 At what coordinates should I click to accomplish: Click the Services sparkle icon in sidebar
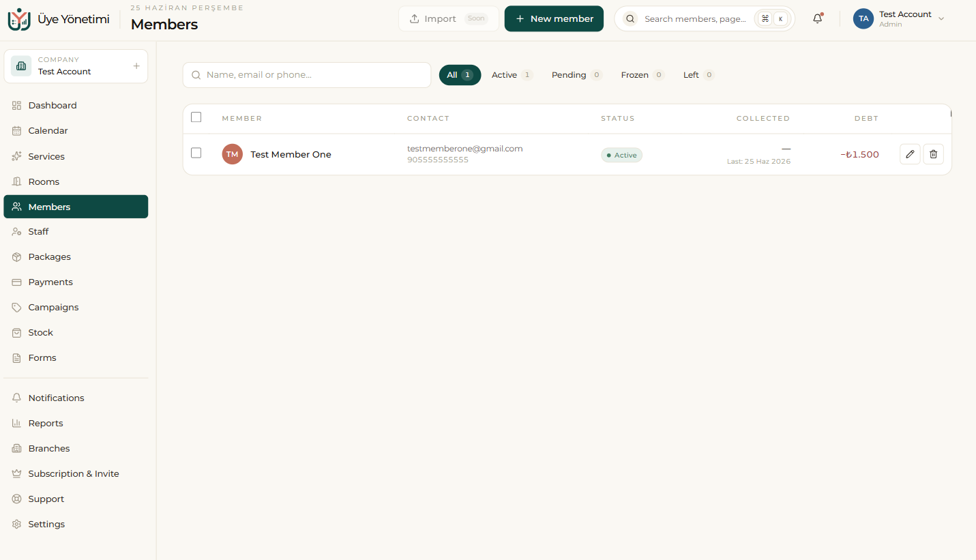coord(17,156)
